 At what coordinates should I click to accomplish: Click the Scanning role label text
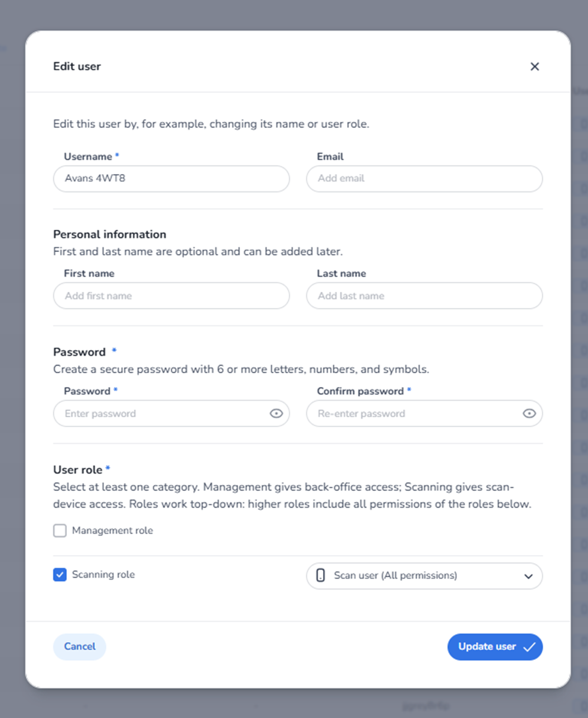(x=103, y=575)
